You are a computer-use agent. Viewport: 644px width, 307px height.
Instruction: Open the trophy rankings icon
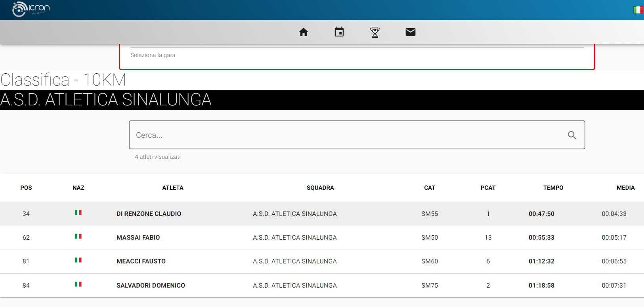point(375,32)
